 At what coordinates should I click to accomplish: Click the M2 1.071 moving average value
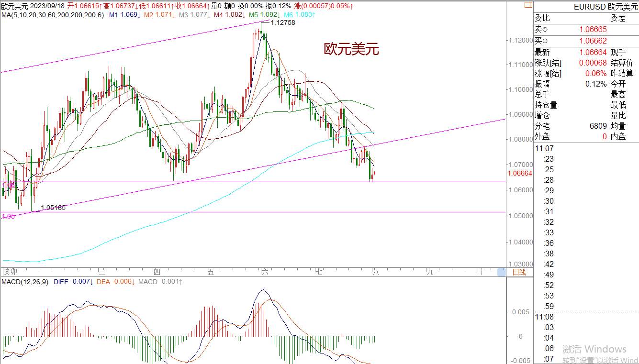click(x=160, y=15)
